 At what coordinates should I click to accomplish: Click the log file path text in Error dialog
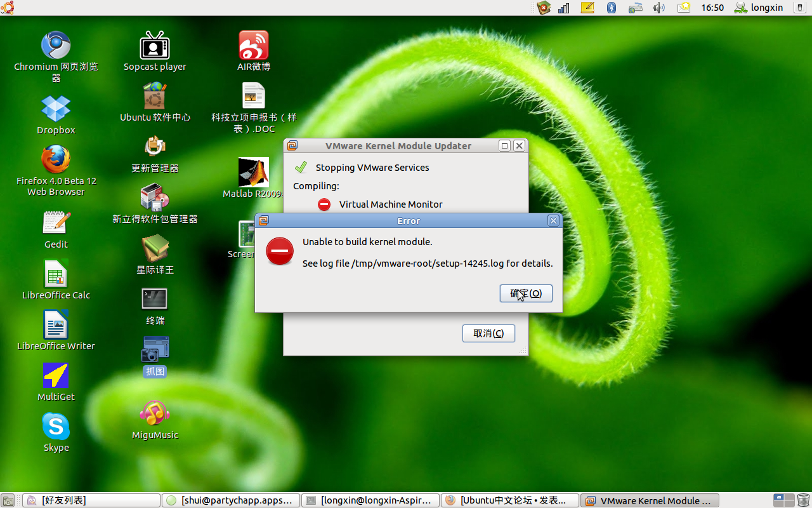tap(428, 264)
